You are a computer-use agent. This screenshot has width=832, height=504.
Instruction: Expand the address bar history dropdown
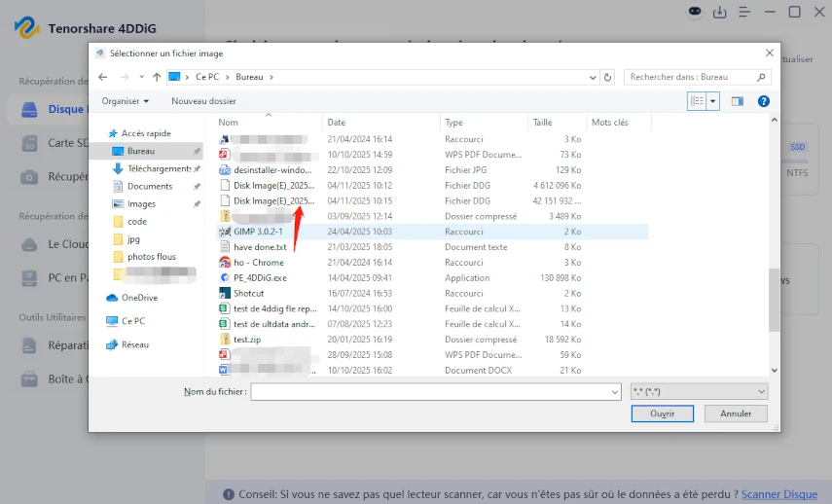click(x=593, y=78)
